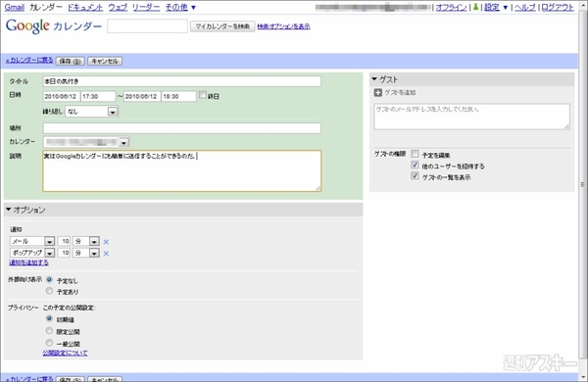Screen dimensions: 588x382
Task: Open 公開設定について link
Action: [66, 353]
